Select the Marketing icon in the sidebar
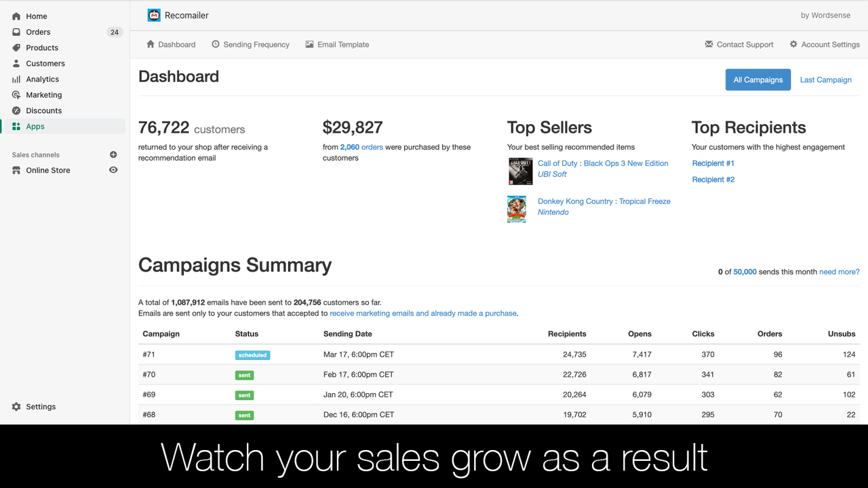The width and height of the screenshot is (868, 488). tap(16, 94)
